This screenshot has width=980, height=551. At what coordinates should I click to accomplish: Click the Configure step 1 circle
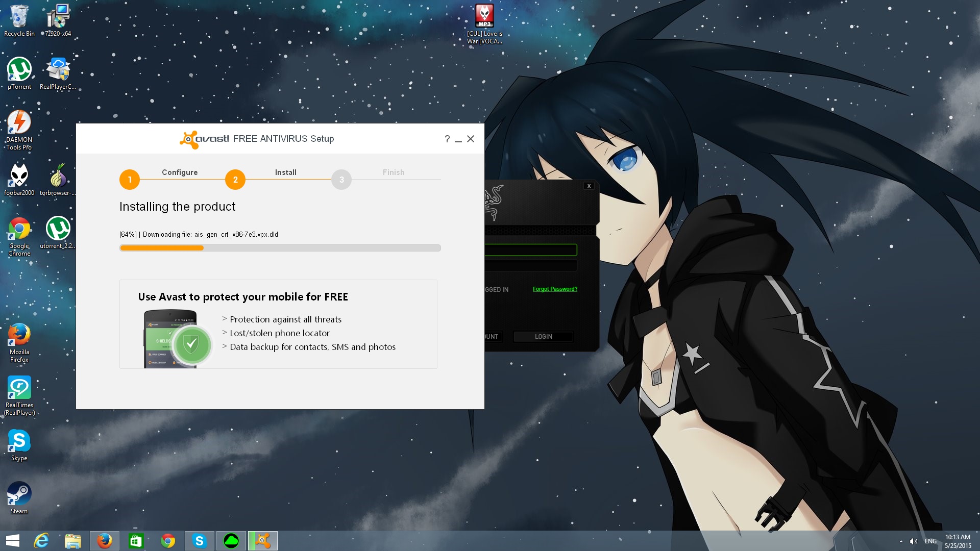[130, 180]
